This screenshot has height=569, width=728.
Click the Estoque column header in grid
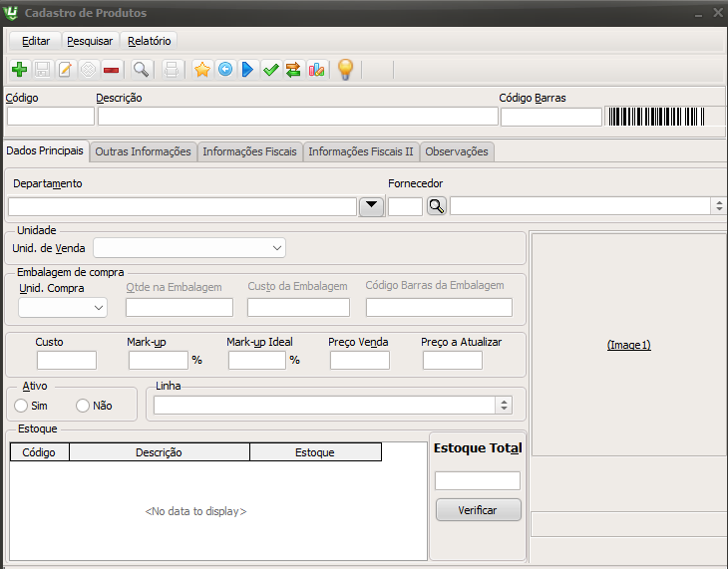tap(315, 452)
